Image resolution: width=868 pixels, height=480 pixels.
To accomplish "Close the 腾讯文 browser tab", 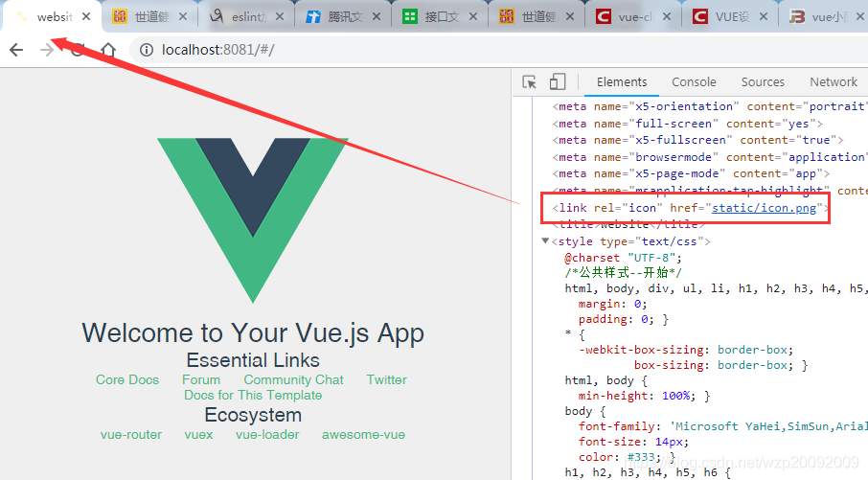I will (377, 16).
